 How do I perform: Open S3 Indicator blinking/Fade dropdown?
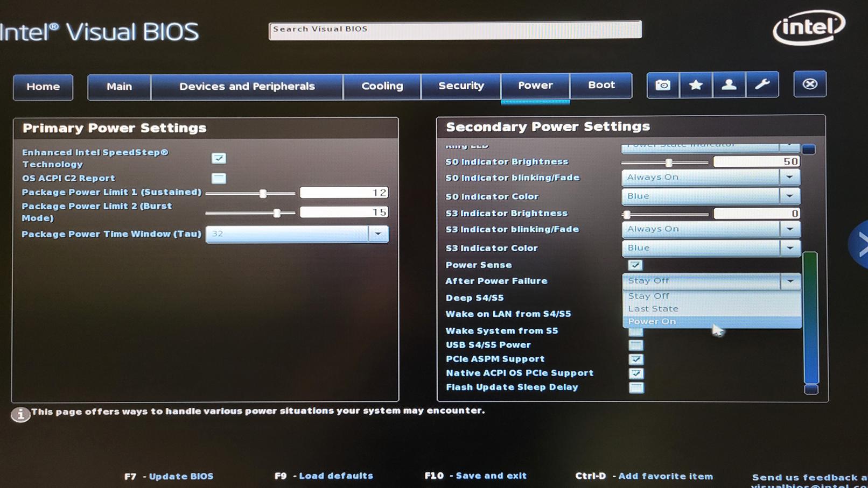711,229
